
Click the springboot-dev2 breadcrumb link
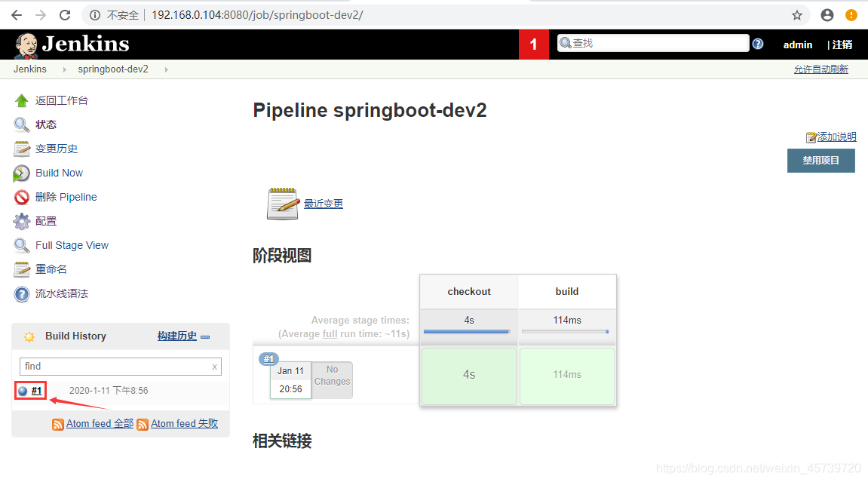(113, 69)
